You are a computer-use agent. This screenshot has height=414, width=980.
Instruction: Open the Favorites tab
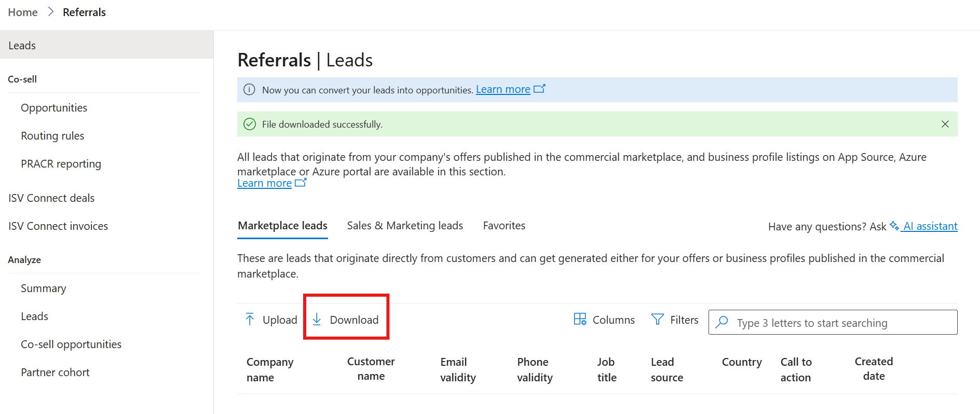(x=503, y=225)
